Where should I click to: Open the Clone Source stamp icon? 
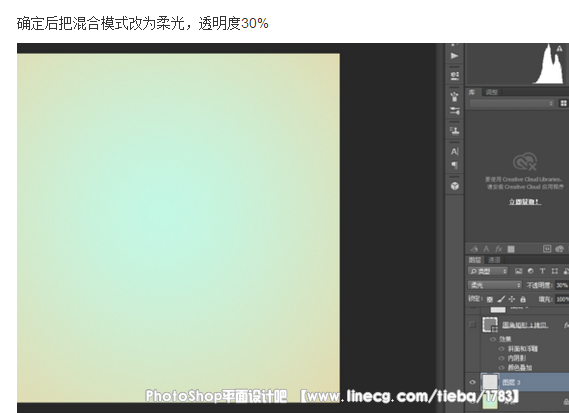pos(454,130)
